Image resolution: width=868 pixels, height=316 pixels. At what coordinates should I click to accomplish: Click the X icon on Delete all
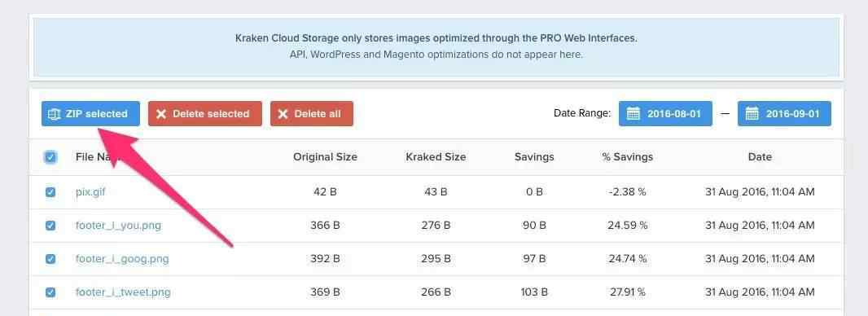pyautogui.click(x=283, y=114)
